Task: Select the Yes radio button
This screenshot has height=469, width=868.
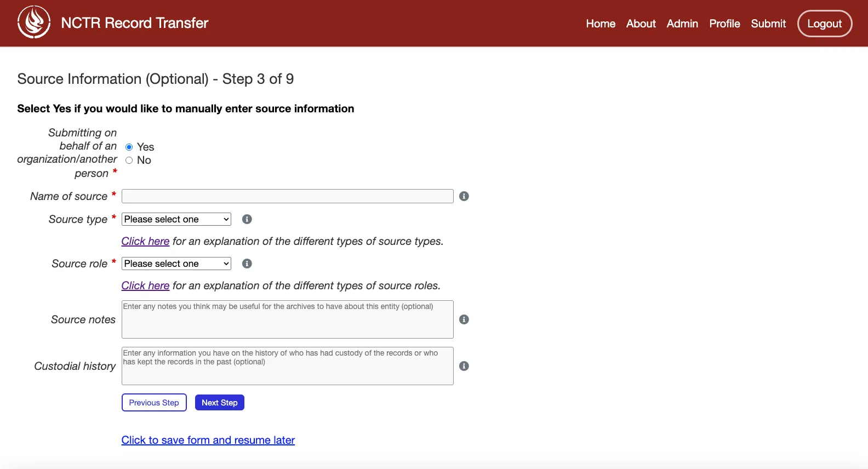Action: 129,147
